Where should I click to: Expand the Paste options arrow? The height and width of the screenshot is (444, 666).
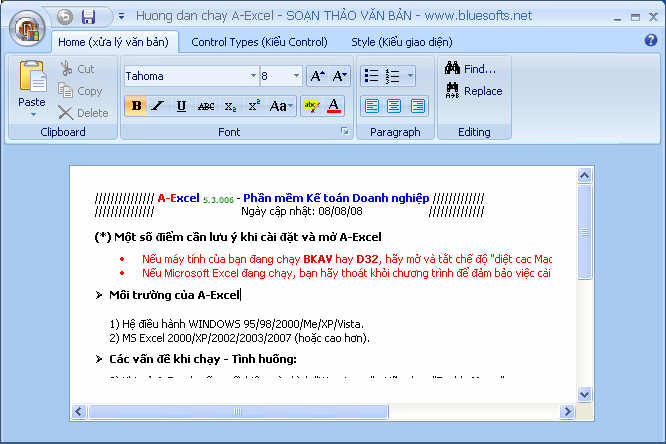pyautogui.click(x=32, y=115)
